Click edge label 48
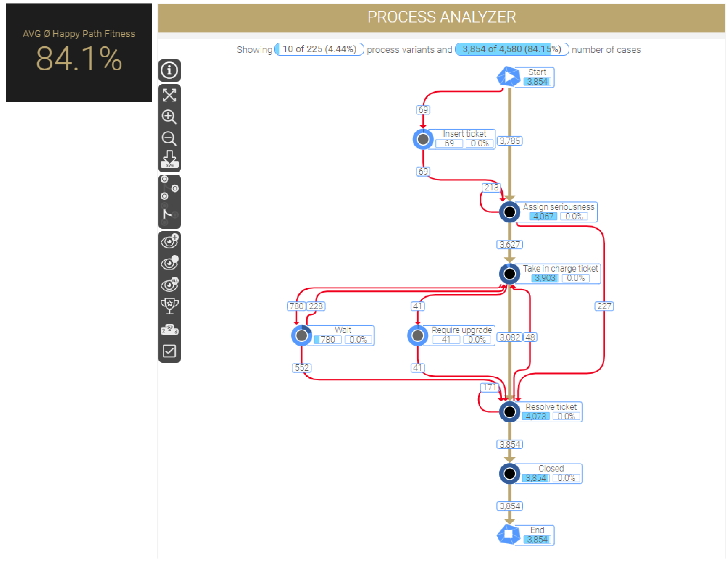Screen dimensions: 728x562 (530, 337)
